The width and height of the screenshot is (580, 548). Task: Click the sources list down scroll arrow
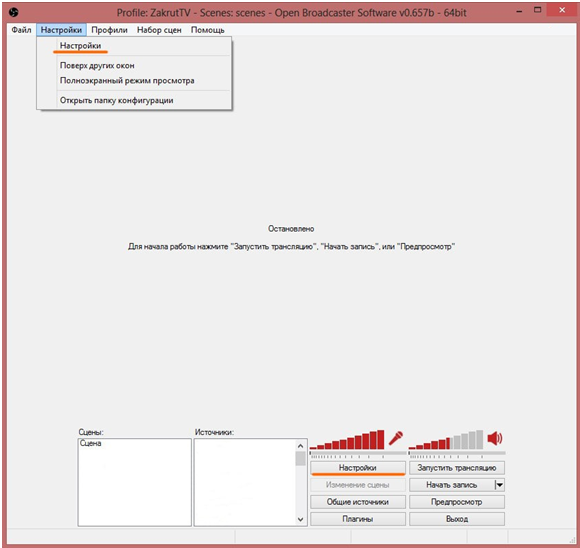pyautogui.click(x=300, y=520)
